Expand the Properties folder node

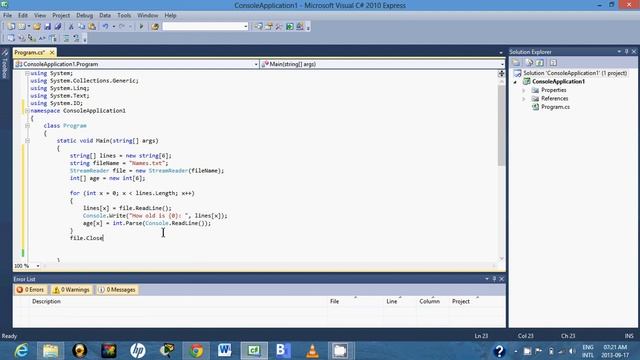[x=524, y=90]
